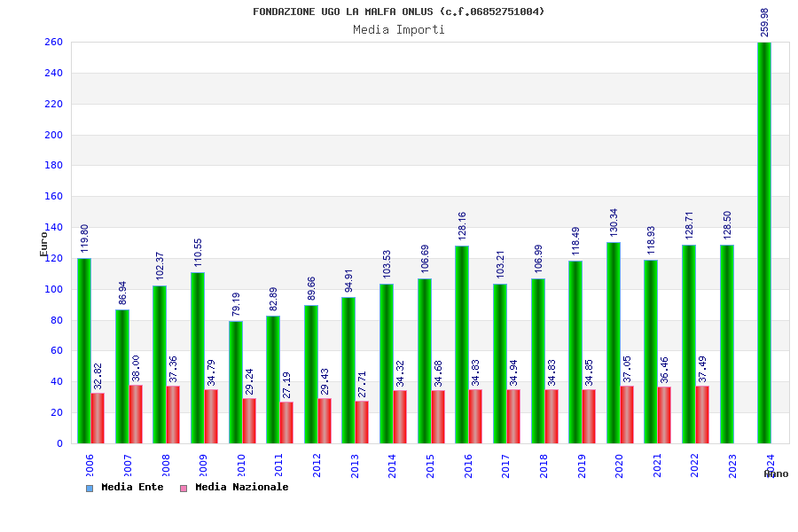
Task: Click the pink Media Nazionale legend swatch
Action: (184, 489)
